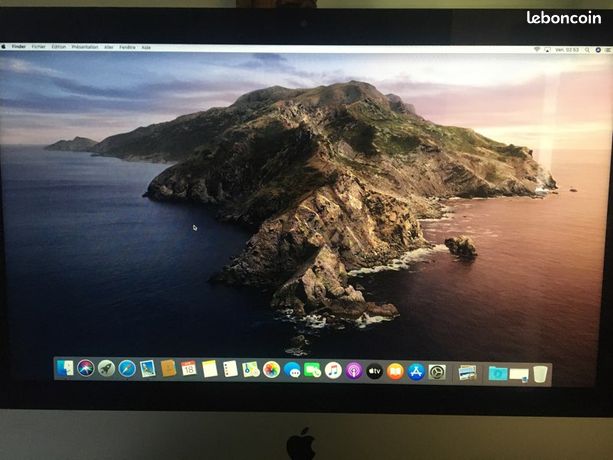Launch the App Store
The image size is (613, 460).
point(416,372)
